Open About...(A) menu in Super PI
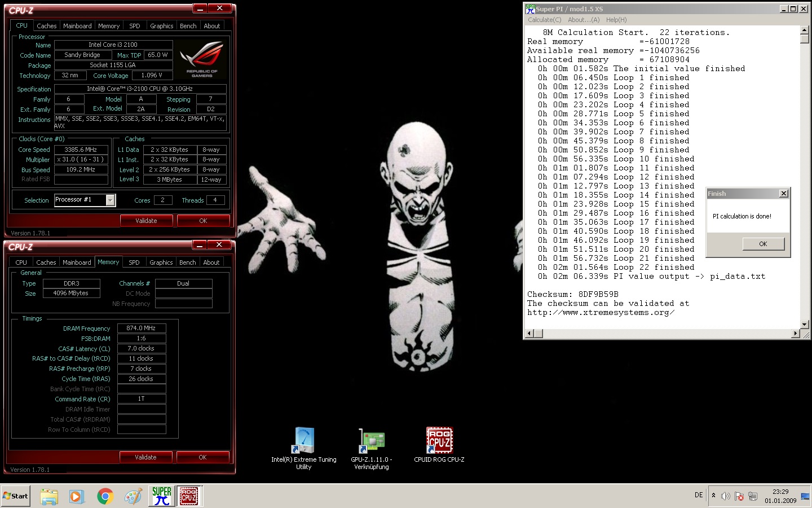Screen dimensions: 812x508 pos(584,20)
